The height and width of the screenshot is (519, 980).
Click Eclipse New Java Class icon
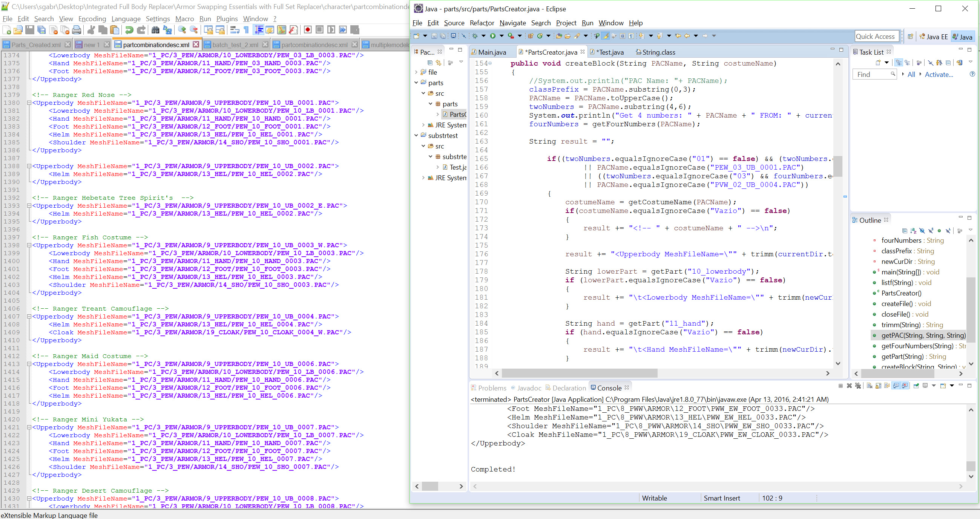coord(540,36)
